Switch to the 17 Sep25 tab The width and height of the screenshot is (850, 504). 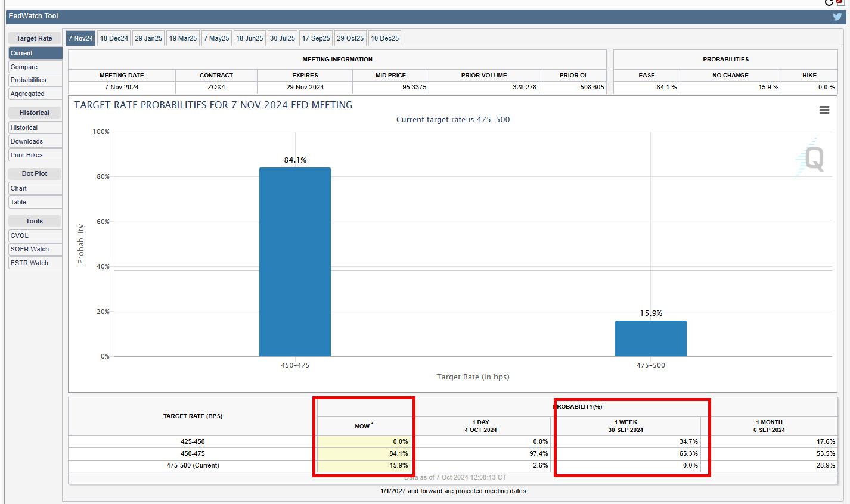point(316,38)
